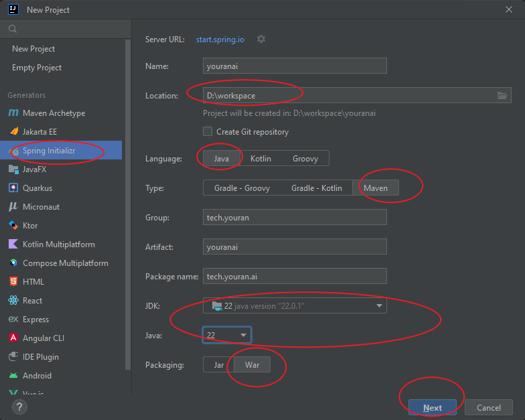The image size is (525, 420).
Task: Click the Micronaut generator icon
Action: click(x=13, y=206)
